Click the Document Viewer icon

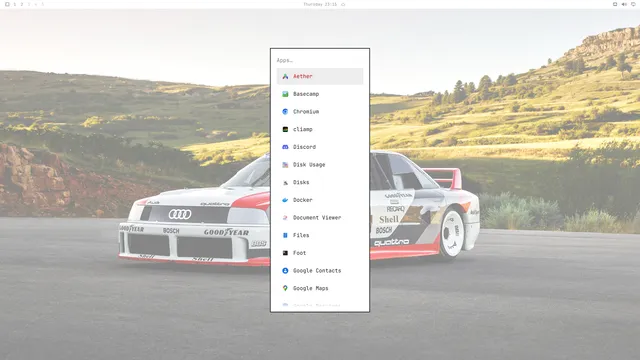tap(285, 218)
